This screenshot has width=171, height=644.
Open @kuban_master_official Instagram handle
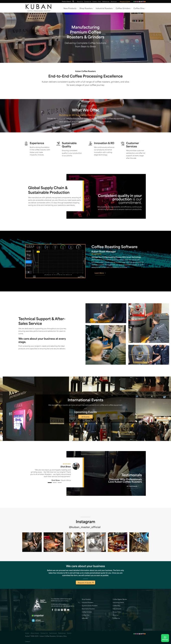pyautogui.click(x=85, y=527)
